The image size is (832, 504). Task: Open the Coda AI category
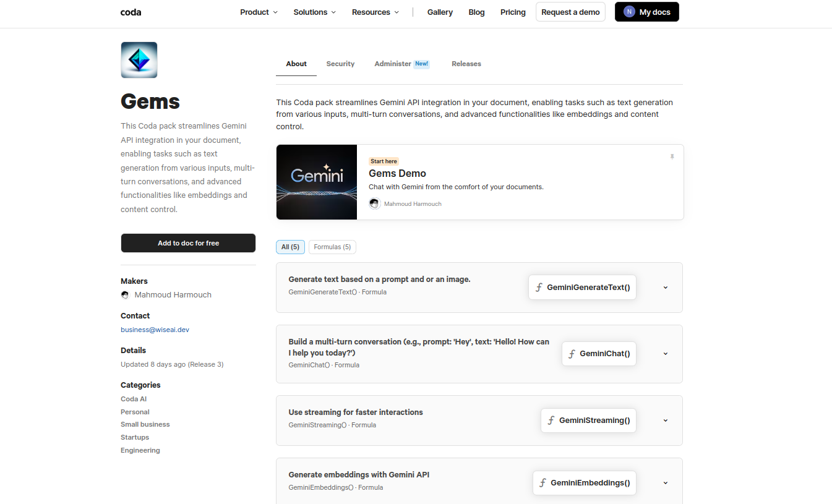pyautogui.click(x=134, y=399)
